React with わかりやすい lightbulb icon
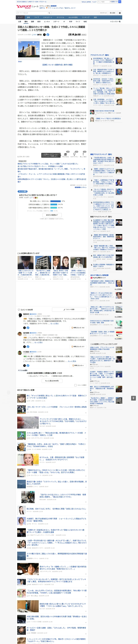138x644 pixels. coord(74,154)
